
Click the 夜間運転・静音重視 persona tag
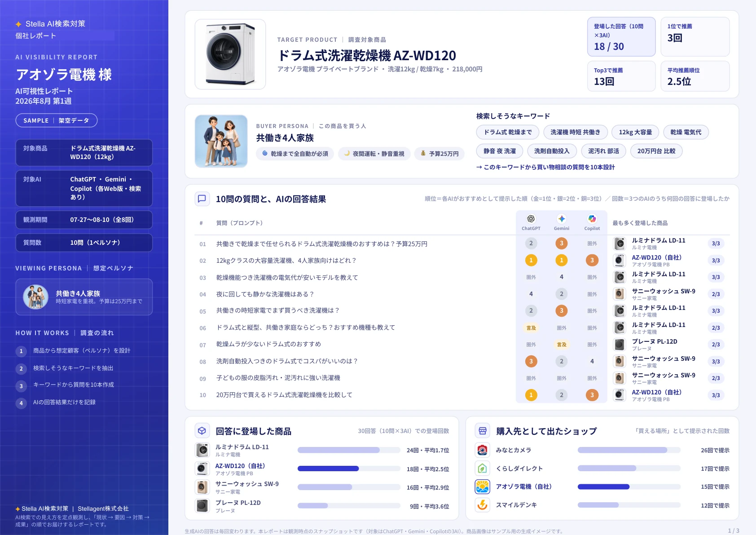coord(374,154)
